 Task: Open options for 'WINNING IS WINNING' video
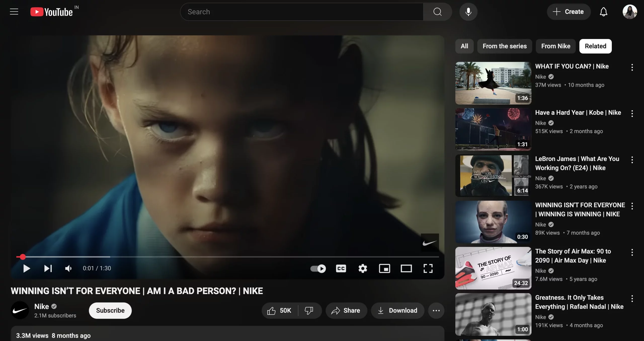click(632, 206)
